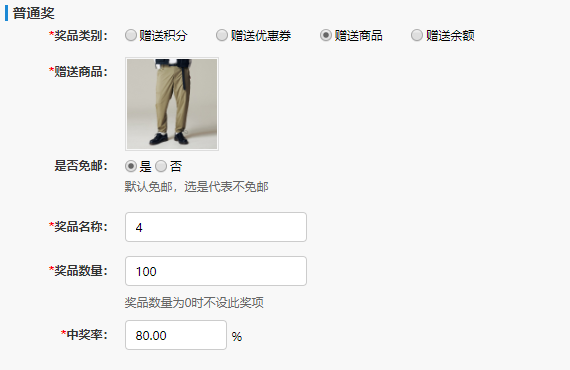Viewport: 570px width, 370px height.
Task: Click the 奖品数量 field label
Action: click(78, 270)
